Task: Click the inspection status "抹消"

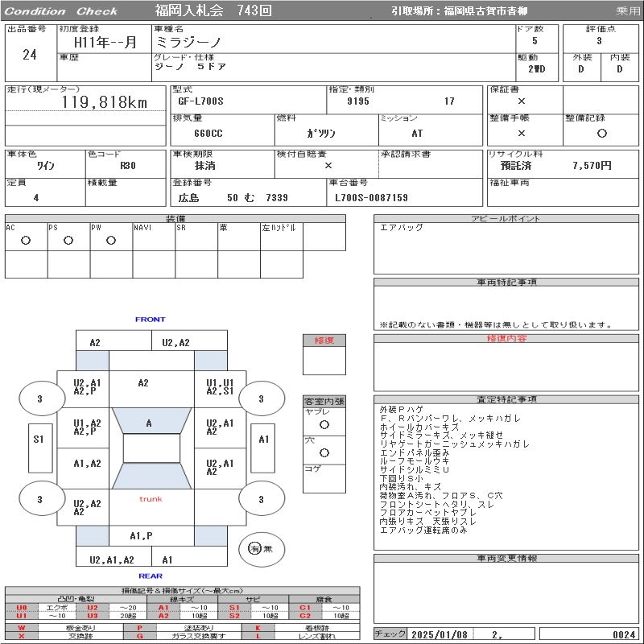Action: pos(205,166)
